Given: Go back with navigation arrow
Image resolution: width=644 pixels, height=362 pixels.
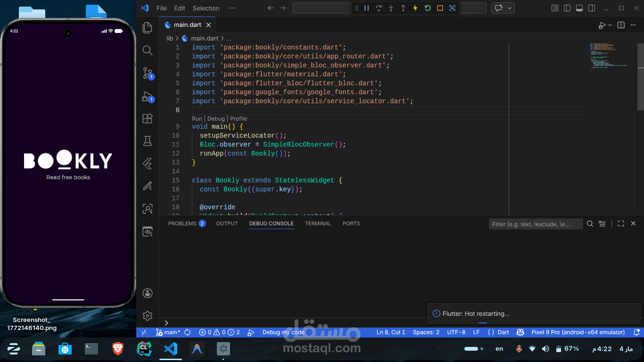Looking at the screenshot, I should tap(270, 8).
